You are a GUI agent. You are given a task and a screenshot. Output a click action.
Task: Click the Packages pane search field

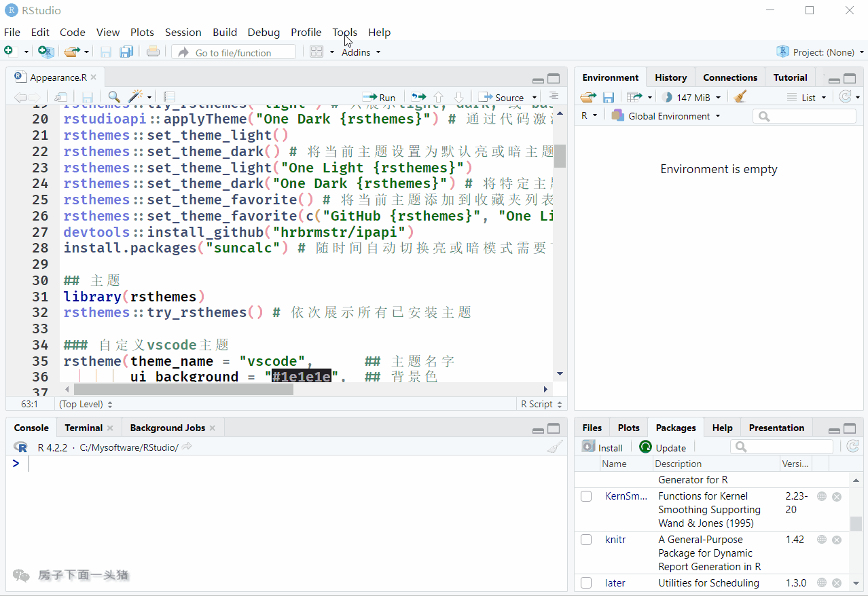(x=781, y=447)
